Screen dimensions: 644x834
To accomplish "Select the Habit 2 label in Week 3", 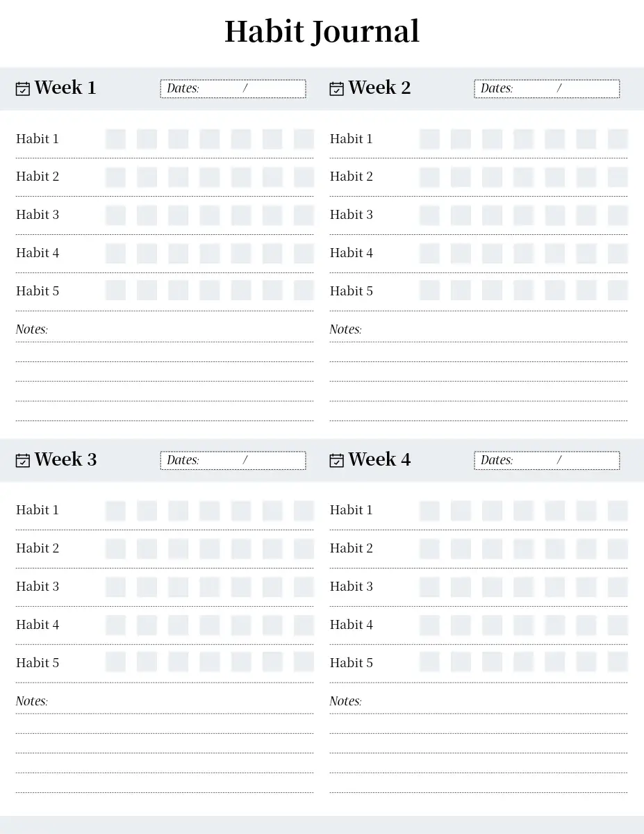I will (38, 548).
